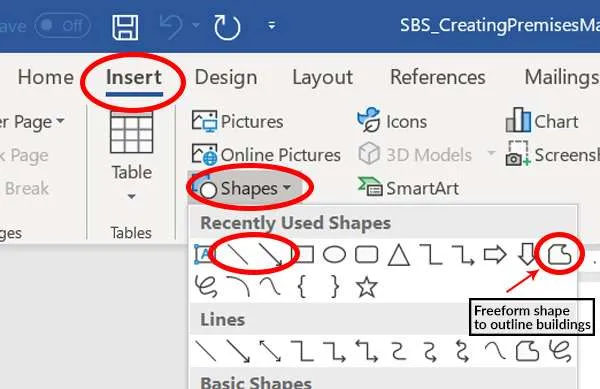Insert a Chart
600x389 pixels.
(x=542, y=120)
